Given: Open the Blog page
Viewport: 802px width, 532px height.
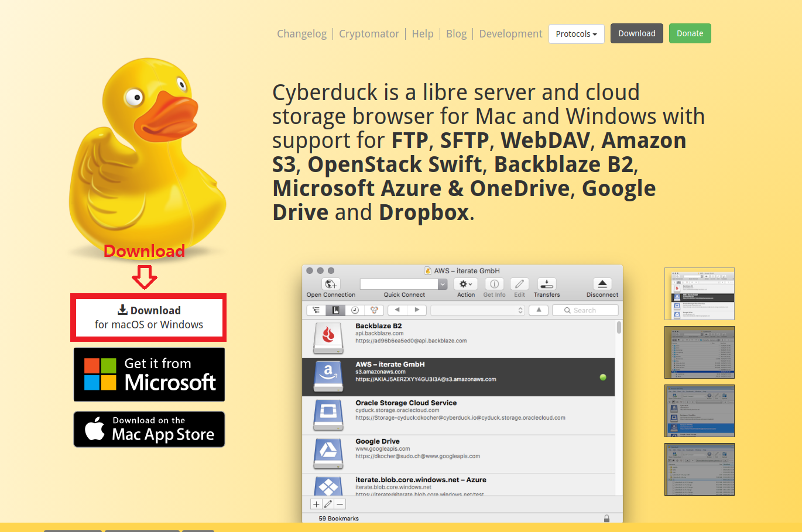Looking at the screenshot, I should (x=457, y=33).
